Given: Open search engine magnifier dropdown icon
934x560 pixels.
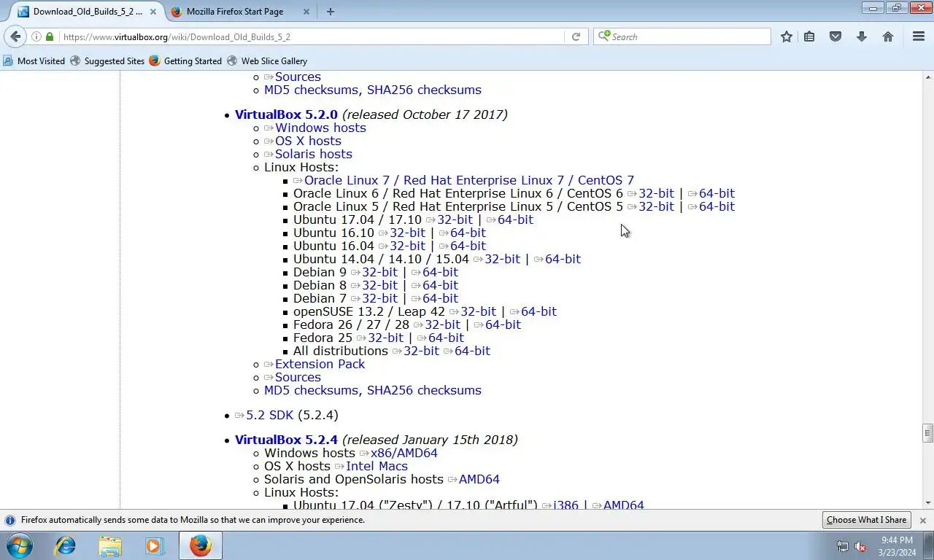Looking at the screenshot, I should 603,36.
